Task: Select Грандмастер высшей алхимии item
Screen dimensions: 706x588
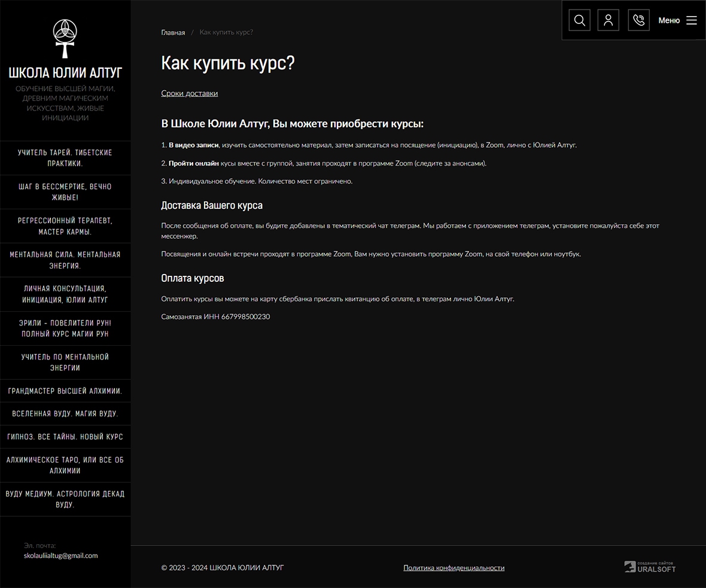Action: click(x=65, y=391)
